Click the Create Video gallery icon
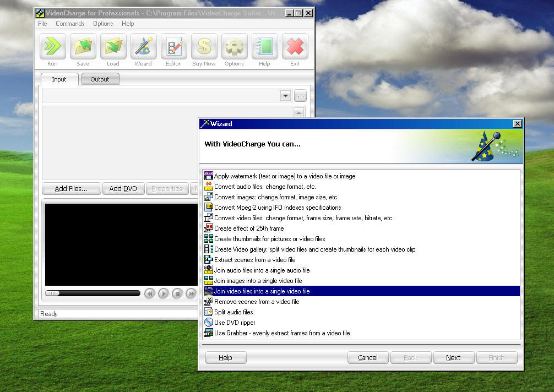This screenshot has width=554, height=392. click(209, 249)
